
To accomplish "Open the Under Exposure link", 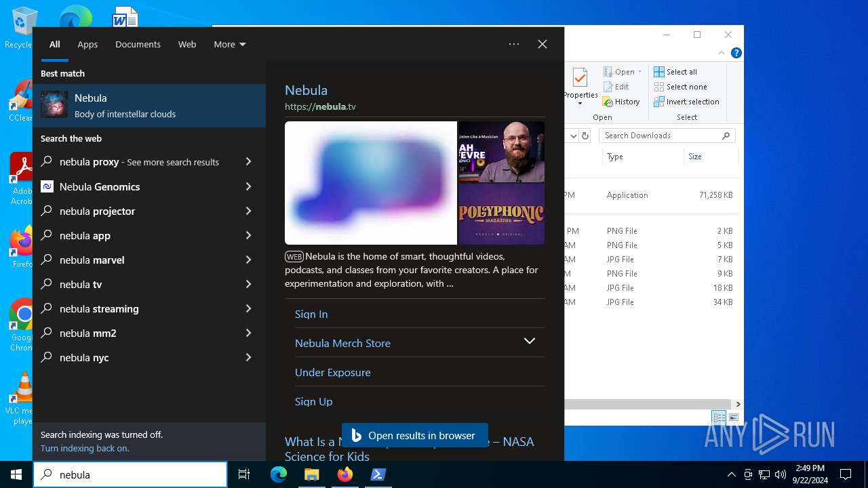I will (x=332, y=372).
